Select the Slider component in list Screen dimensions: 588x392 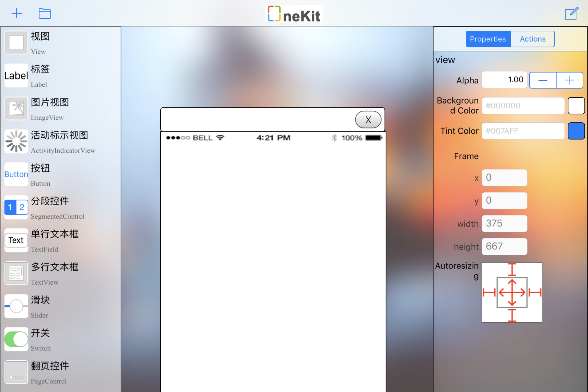pos(16,306)
